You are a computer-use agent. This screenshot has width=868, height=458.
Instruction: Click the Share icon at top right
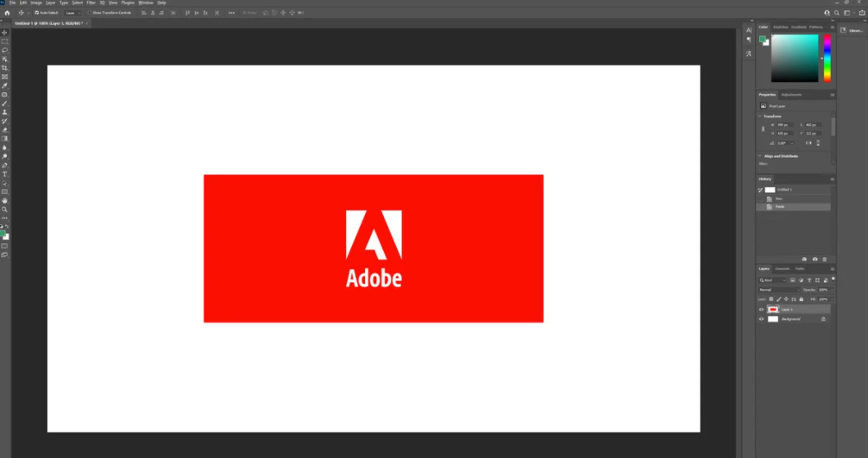[x=861, y=13]
